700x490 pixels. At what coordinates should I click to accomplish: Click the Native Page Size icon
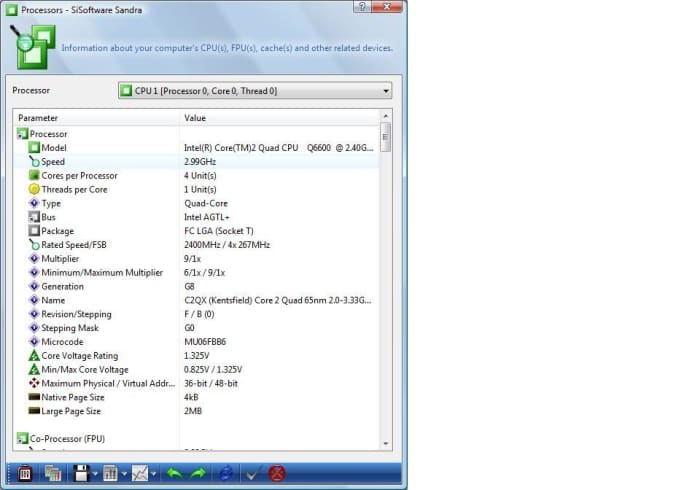pos(34,397)
